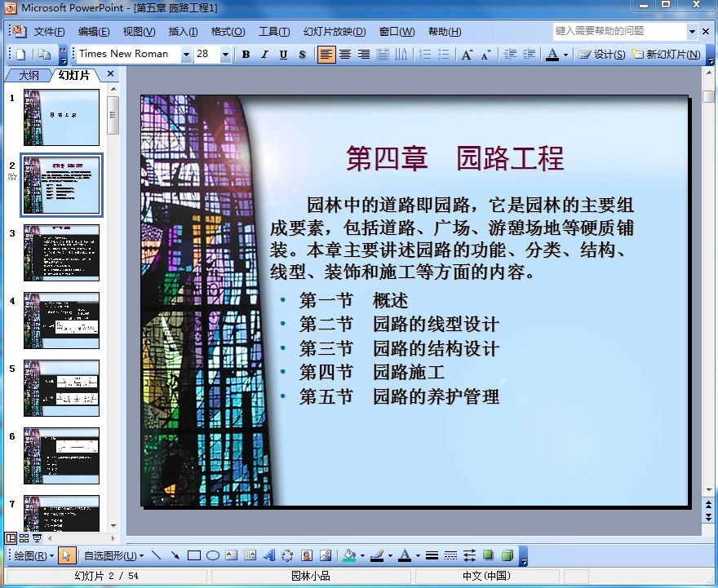Screen dimensions: 718x588
Task: Click the Insert Picture icon
Action: [326, 556]
